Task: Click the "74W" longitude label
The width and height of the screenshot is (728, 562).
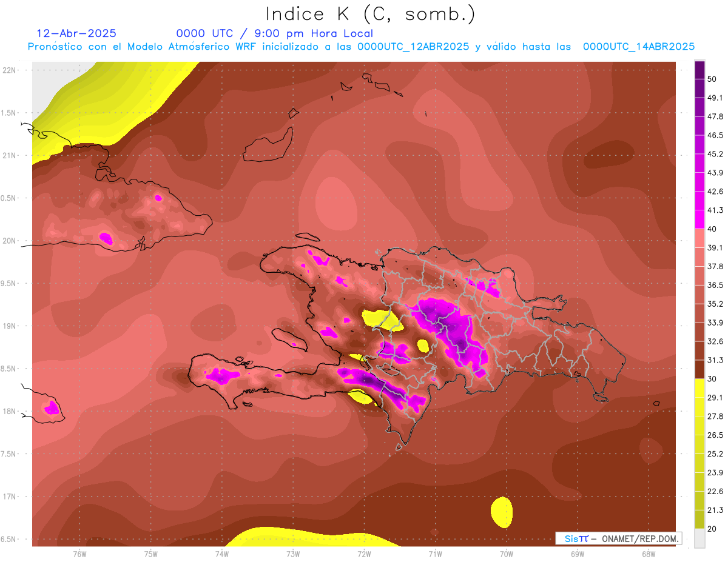Action: 222,554
